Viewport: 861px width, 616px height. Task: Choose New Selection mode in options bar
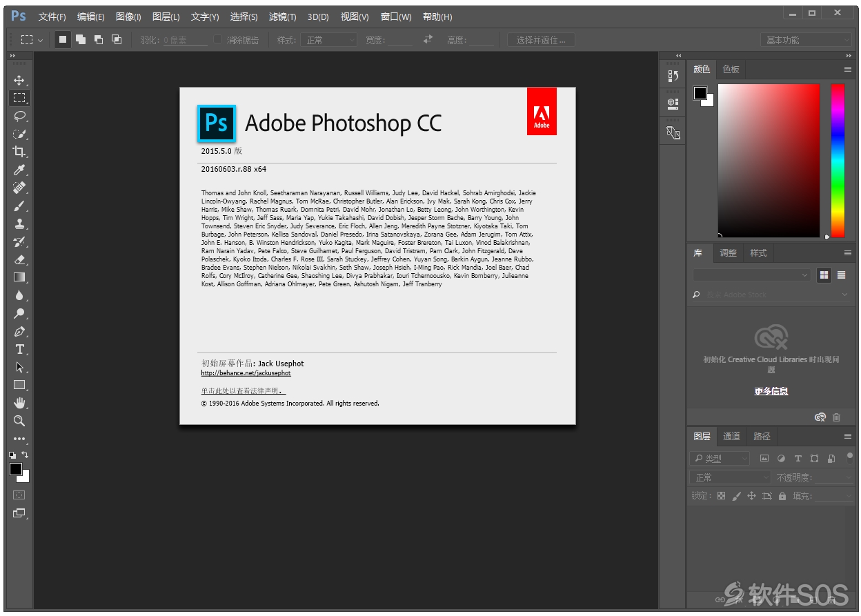[63, 40]
